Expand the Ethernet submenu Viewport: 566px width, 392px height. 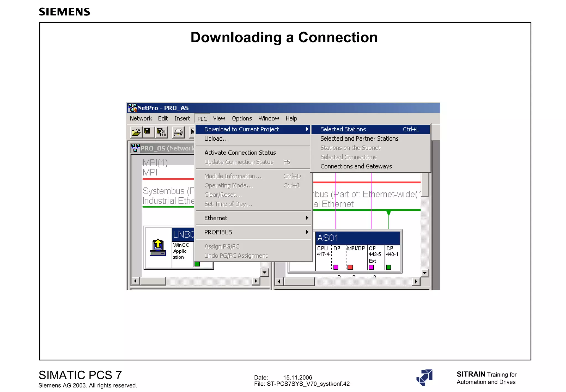[x=253, y=218]
